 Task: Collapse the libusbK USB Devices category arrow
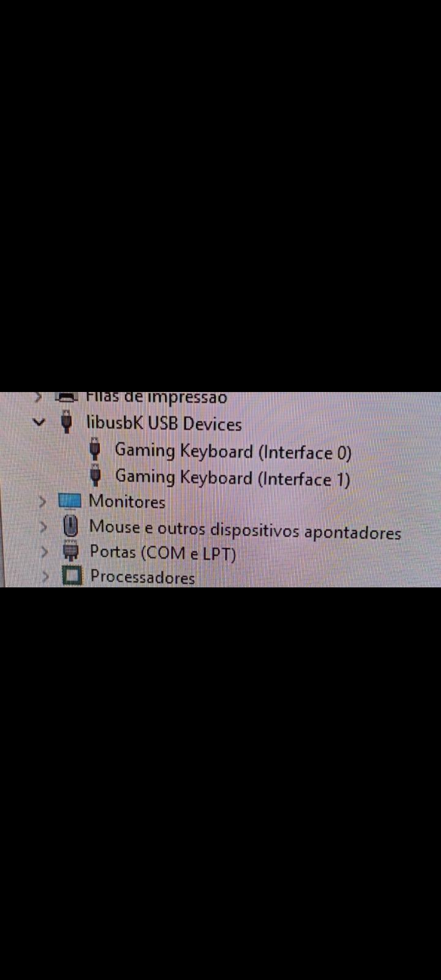[39, 422]
